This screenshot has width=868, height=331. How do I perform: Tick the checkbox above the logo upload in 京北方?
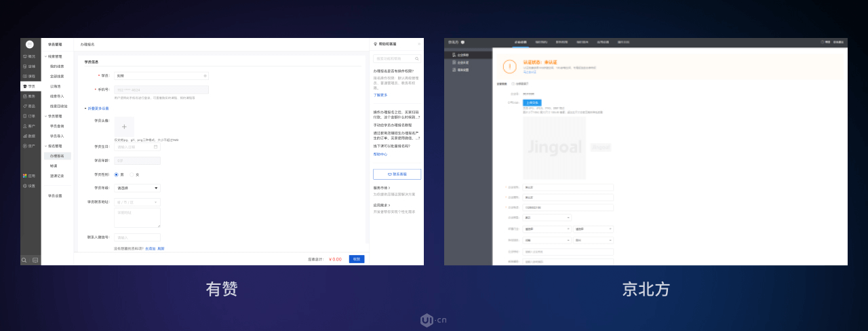(x=513, y=84)
